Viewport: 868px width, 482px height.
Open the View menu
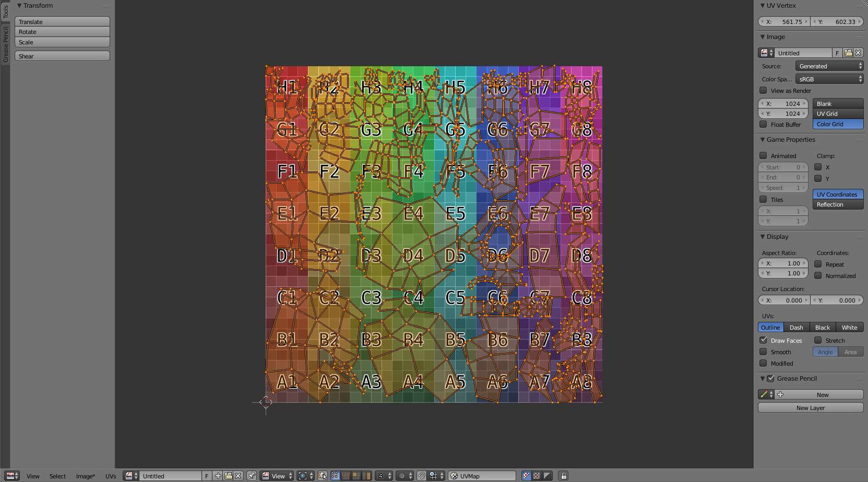[33, 476]
